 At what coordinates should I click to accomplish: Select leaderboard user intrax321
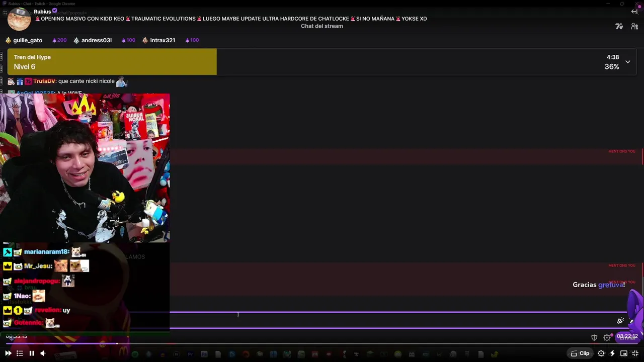(x=163, y=40)
